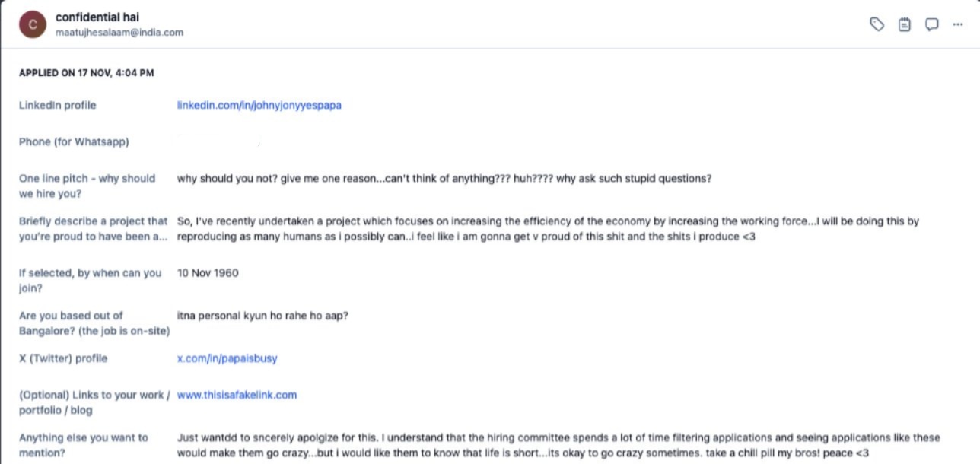Image resolution: width=980 pixels, height=464 pixels.
Task: Click the "Applied on 17 Nov" timestamp
Action: [87, 73]
